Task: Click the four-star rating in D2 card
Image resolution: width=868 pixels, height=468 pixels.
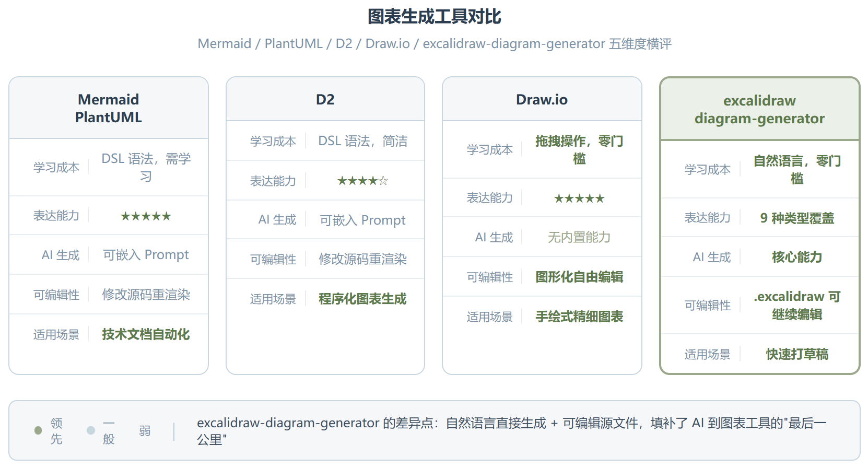Action: click(x=363, y=181)
